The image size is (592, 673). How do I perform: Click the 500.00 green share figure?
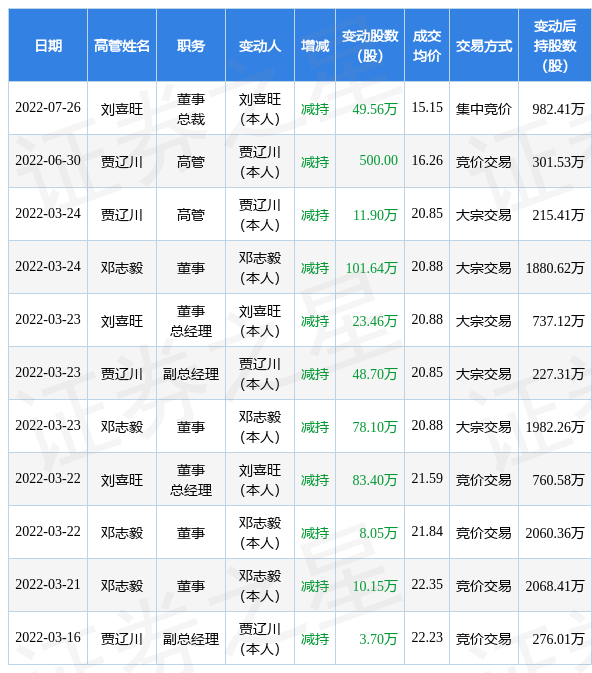(x=378, y=161)
